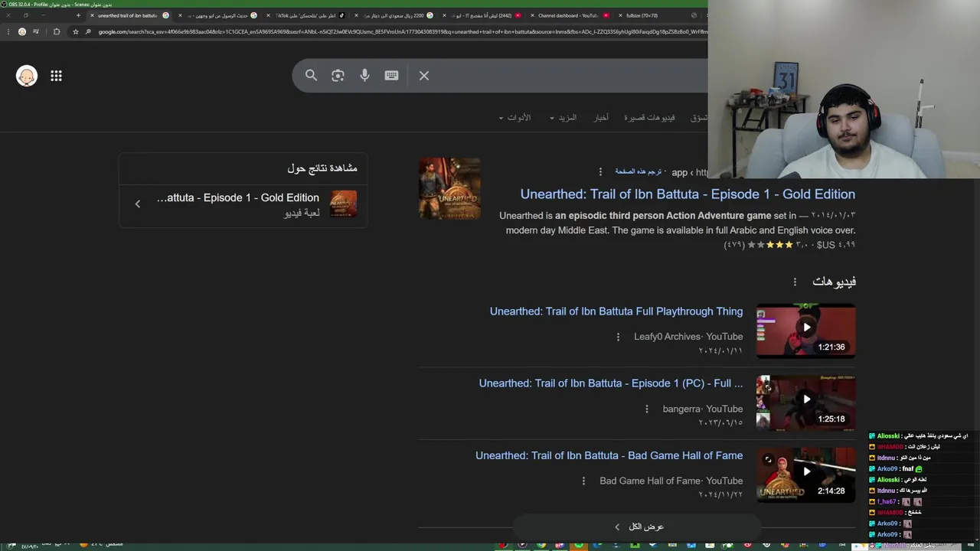Open the Google account profile avatar
The image size is (980, 551).
[x=27, y=76]
